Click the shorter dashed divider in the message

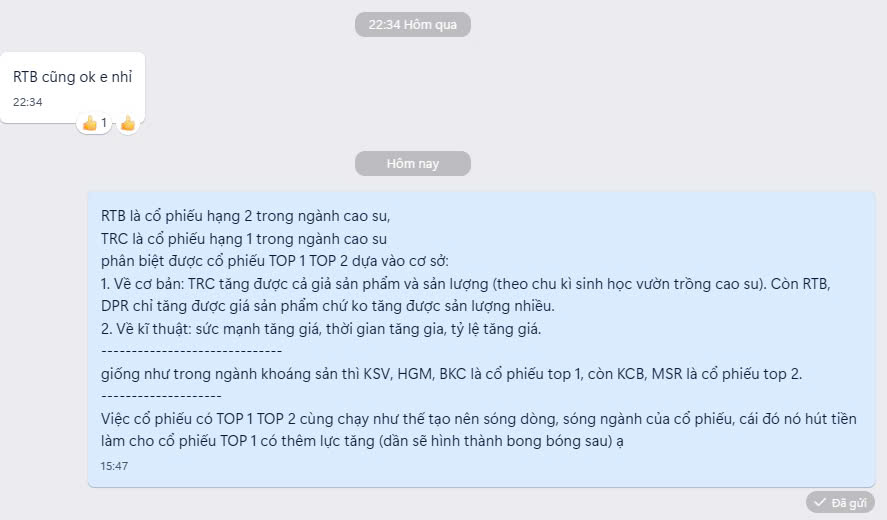[161, 396]
